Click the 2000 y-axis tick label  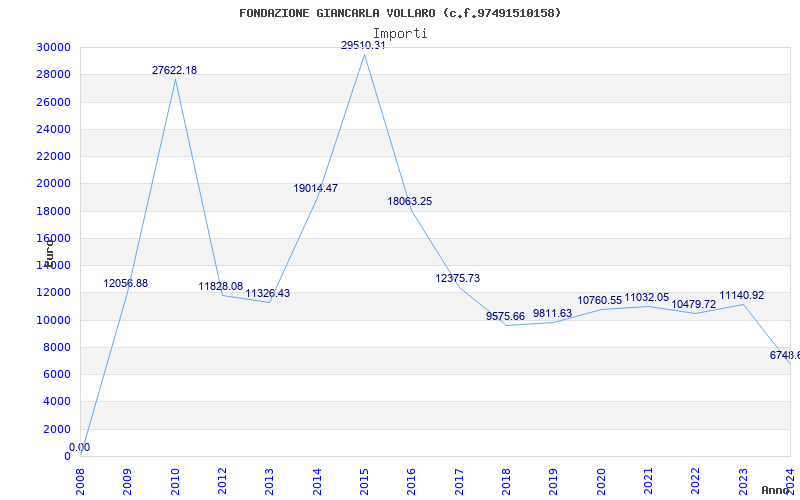[x=56, y=429]
